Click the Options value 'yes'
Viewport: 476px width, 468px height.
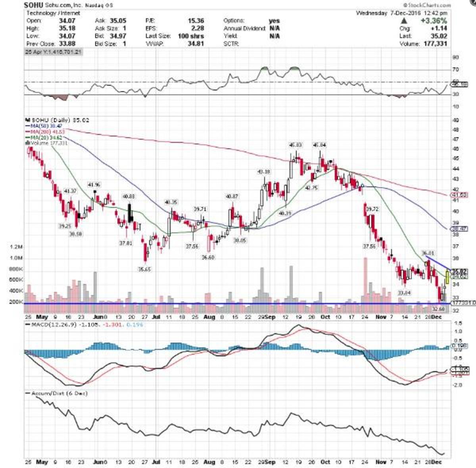point(274,21)
